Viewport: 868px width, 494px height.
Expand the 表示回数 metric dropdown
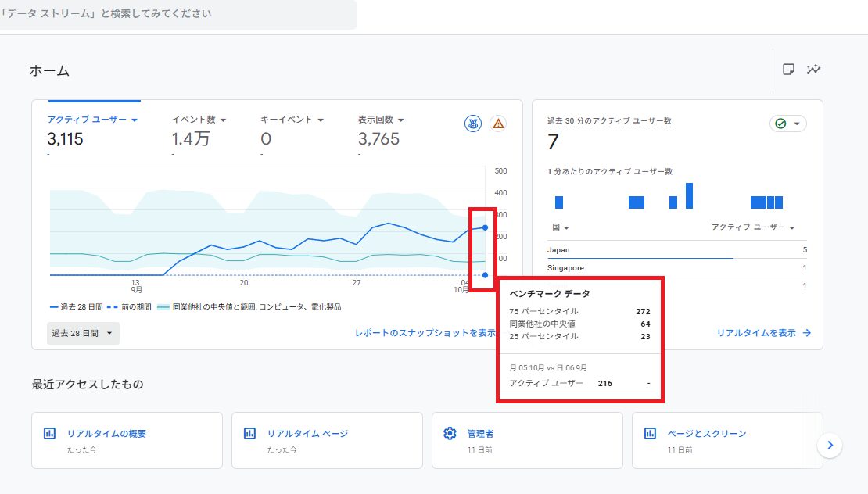pos(401,120)
